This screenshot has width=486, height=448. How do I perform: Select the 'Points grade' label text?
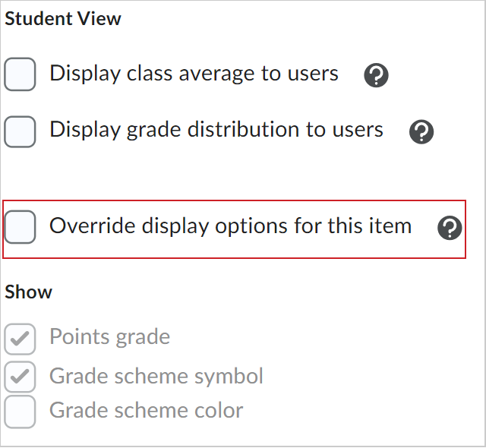tap(109, 337)
